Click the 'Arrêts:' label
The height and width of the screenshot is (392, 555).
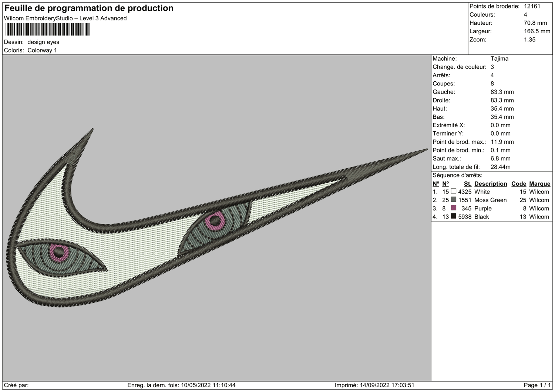click(x=441, y=75)
